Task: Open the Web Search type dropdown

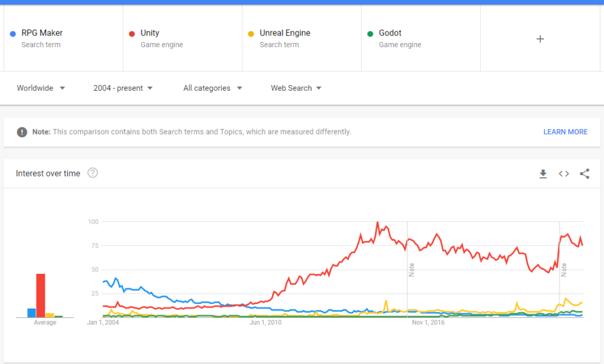Action: pos(296,88)
